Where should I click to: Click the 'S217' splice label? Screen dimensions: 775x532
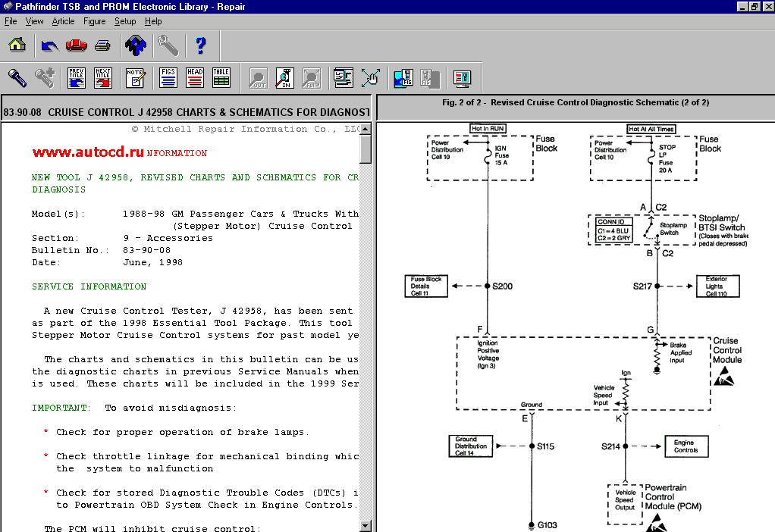coord(642,286)
